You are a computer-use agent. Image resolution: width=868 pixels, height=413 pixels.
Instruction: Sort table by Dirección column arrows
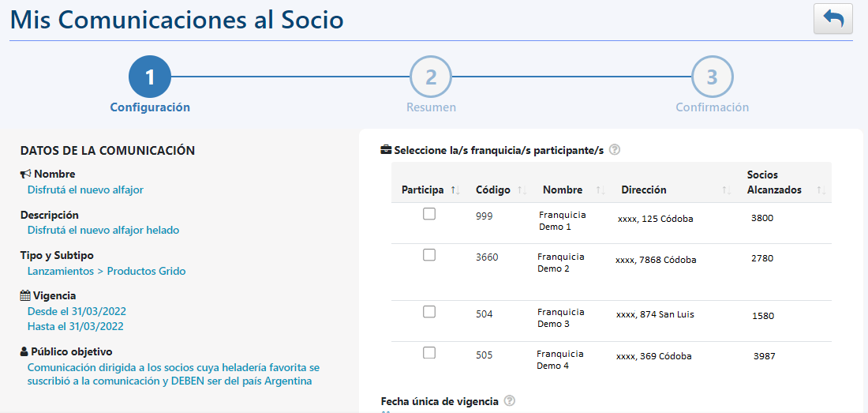[x=727, y=190]
